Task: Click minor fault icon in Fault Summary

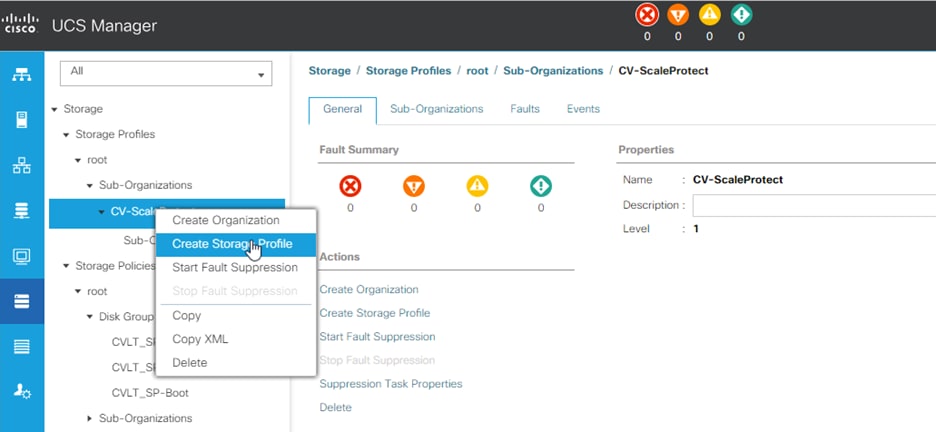Action: [477, 187]
